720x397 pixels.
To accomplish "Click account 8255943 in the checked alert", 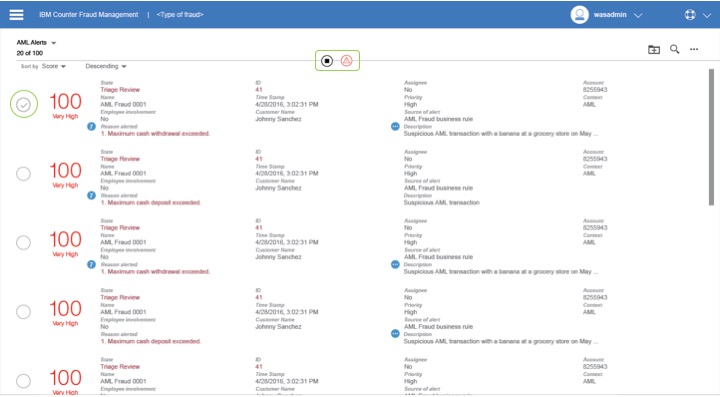I will pyautogui.click(x=595, y=90).
